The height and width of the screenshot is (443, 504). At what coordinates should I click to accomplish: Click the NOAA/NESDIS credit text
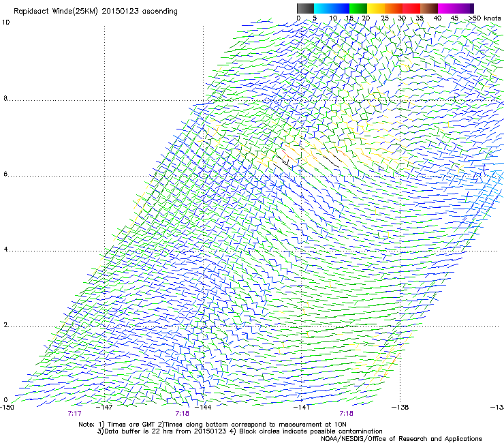tap(401, 439)
